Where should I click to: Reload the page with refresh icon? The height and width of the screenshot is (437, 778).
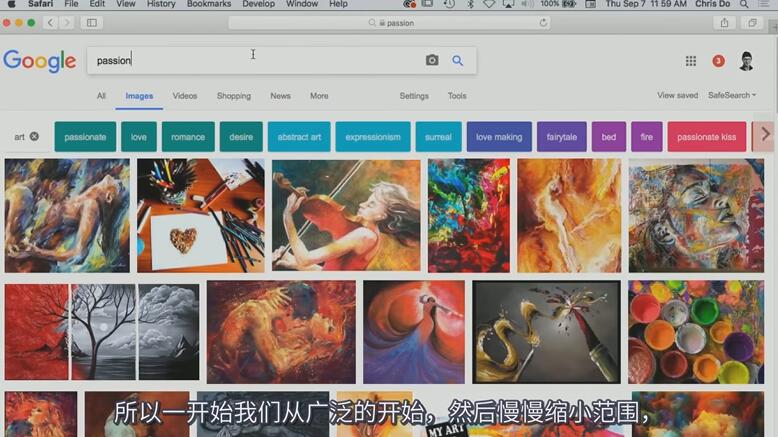[x=543, y=23]
